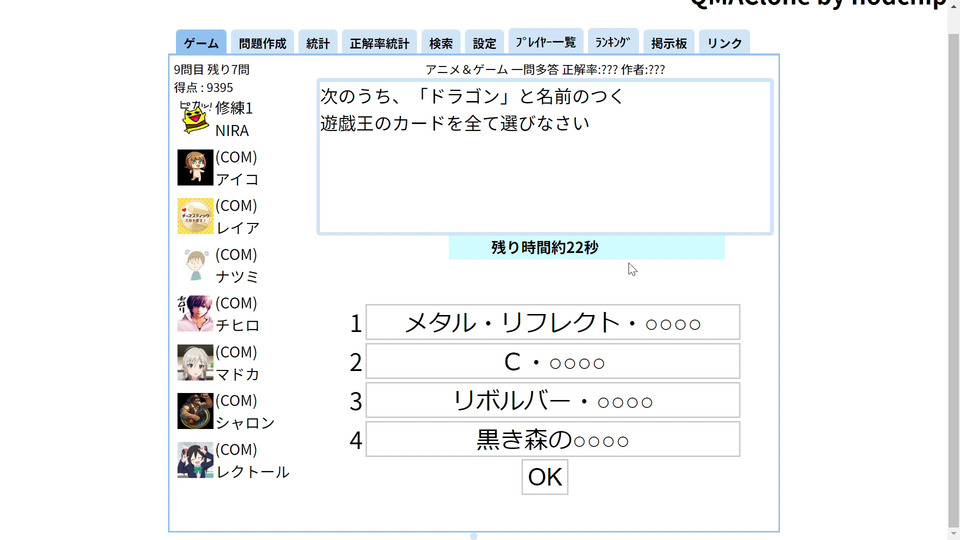Click the player name シャロン
Viewport: 960px width, 540px height.
point(245,423)
